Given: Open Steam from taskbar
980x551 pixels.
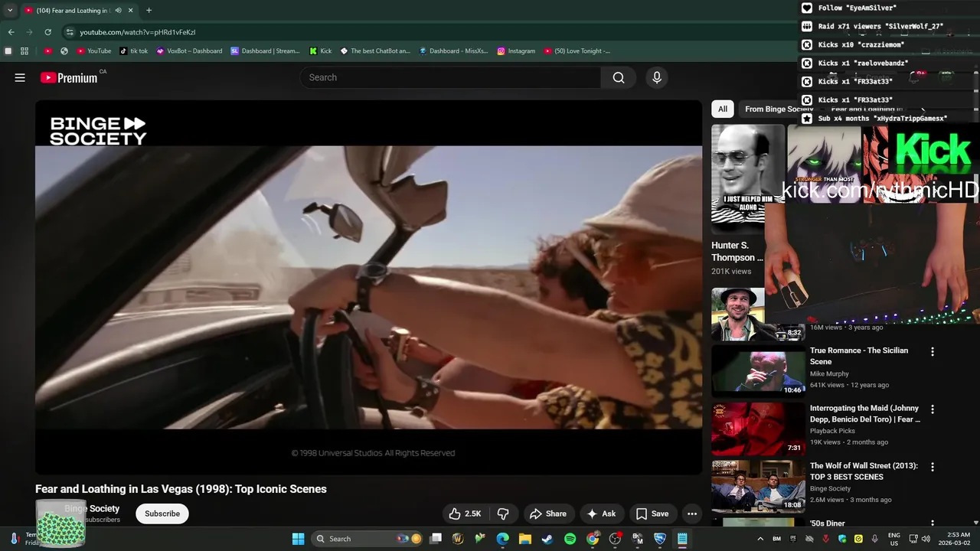Looking at the screenshot, I should pos(547,539).
